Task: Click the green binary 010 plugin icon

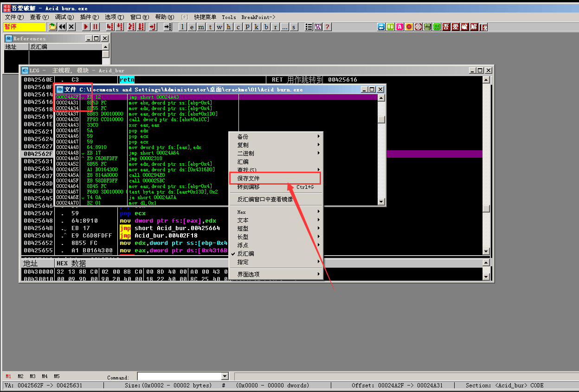Action: [428, 27]
